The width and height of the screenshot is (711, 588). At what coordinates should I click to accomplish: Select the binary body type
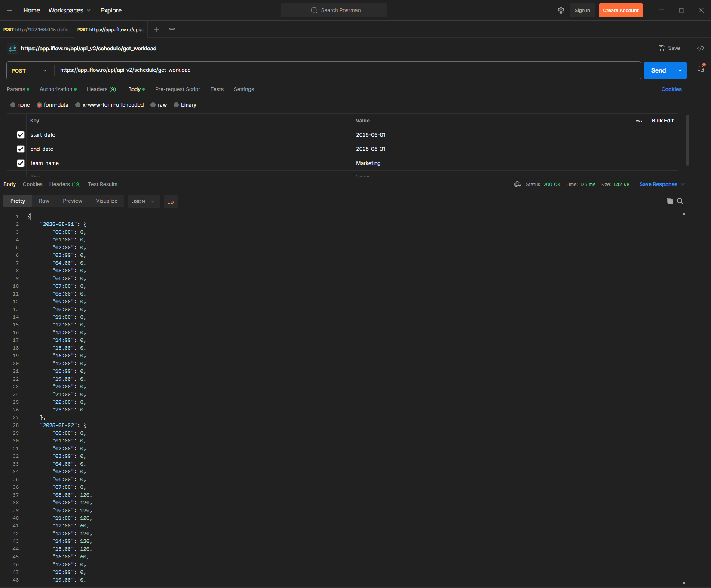176,105
